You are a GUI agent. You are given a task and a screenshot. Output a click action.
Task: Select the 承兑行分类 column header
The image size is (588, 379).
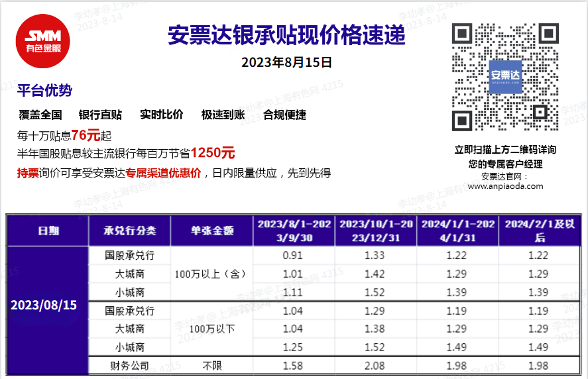[x=130, y=231]
